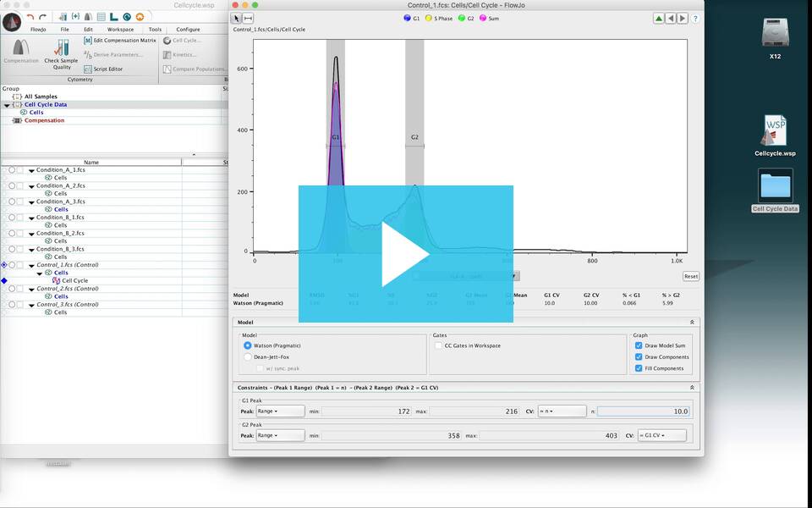Open the G2 Peak Range dropdown
The width and height of the screenshot is (812, 508).
pyautogui.click(x=280, y=435)
